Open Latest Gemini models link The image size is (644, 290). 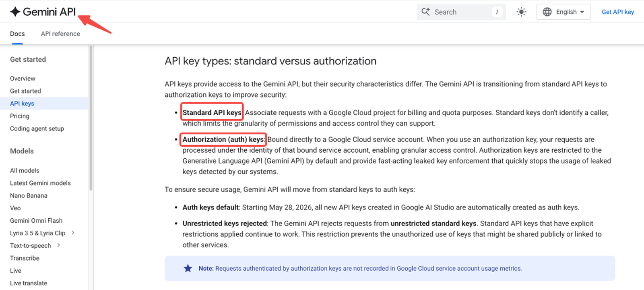[40, 183]
